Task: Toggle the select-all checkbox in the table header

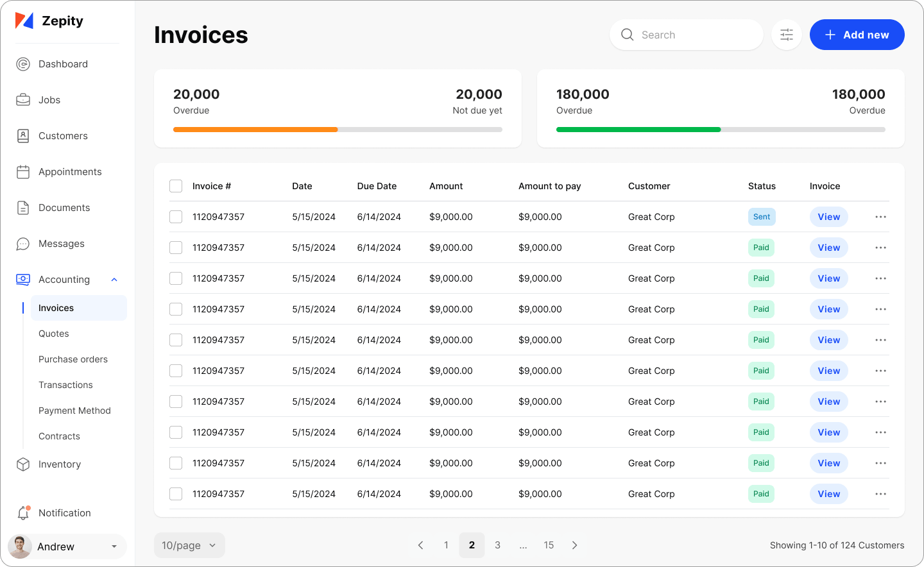Action: pos(176,186)
